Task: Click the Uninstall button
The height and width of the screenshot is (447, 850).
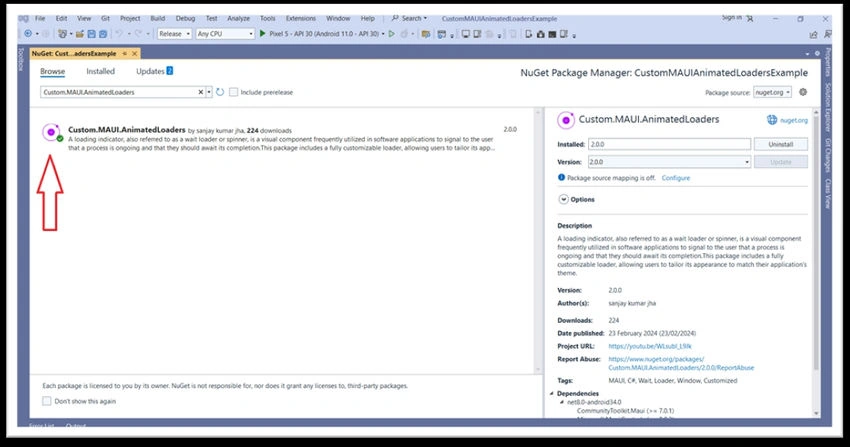Action: click(781, 144)
